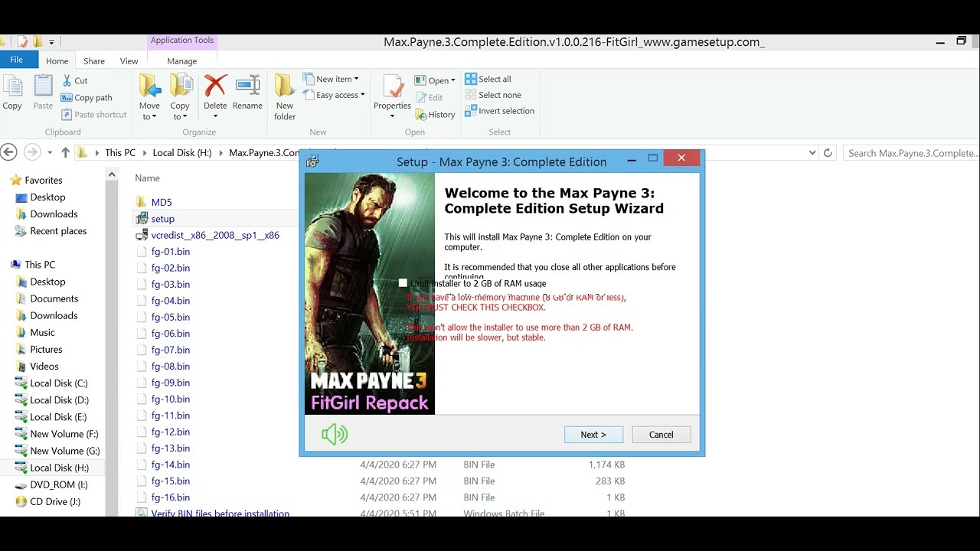Select DVD_ROM (I:) in navigation pane
The height and width of the screenshot is (551, 980).
[x=59, y=484]
